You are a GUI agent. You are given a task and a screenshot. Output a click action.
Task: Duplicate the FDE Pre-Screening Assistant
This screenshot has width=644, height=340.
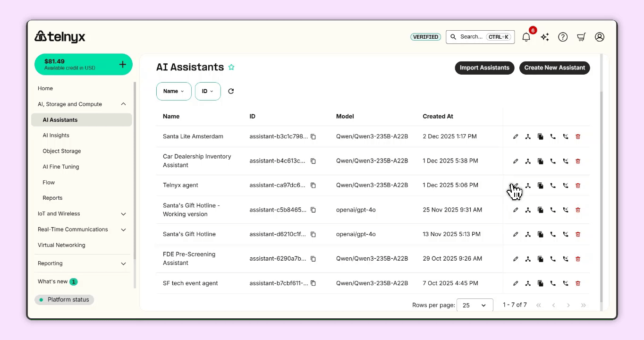click(x=541, y=259)
